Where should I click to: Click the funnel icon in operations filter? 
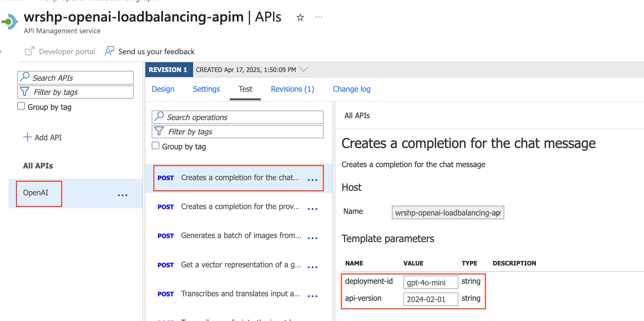coord(159,131)
